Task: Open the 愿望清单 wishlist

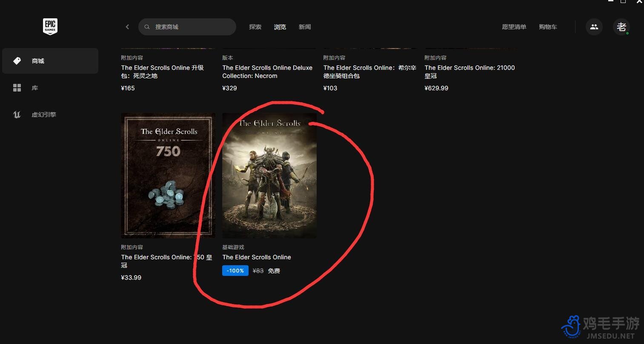Action: tap(514, 27)
